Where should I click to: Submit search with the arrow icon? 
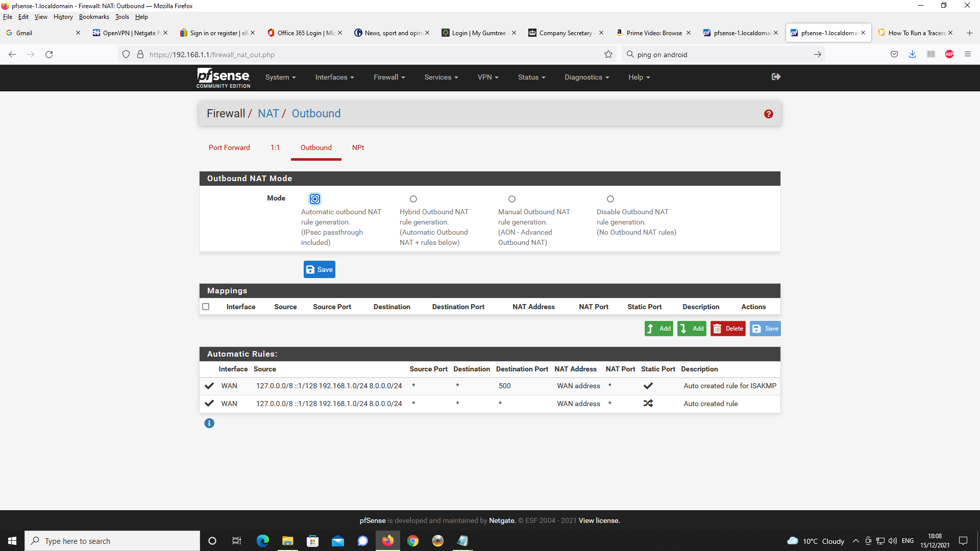click(817, 55)
